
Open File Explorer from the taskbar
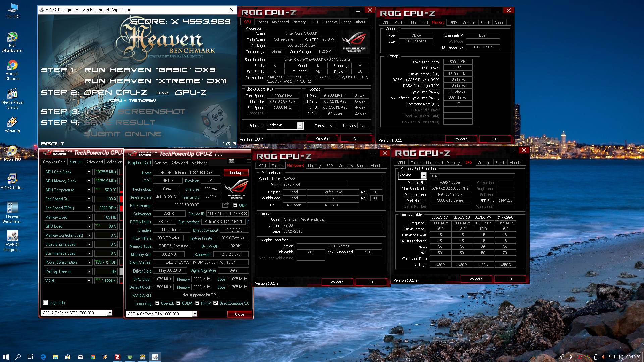click(55, 357)
